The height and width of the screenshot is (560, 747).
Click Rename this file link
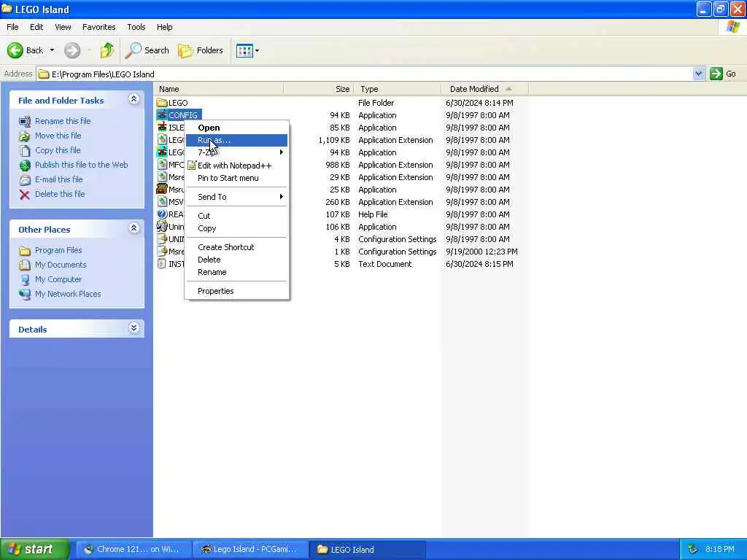click(63, 121)
